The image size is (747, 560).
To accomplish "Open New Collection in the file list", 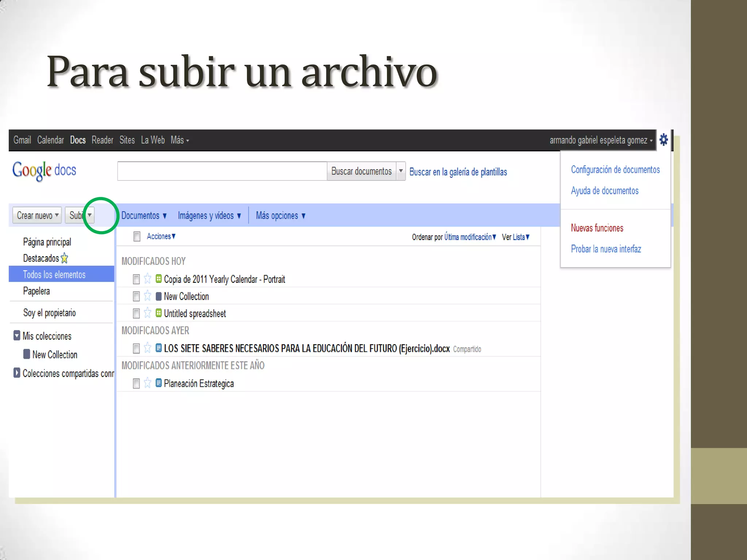I will 186,296.
